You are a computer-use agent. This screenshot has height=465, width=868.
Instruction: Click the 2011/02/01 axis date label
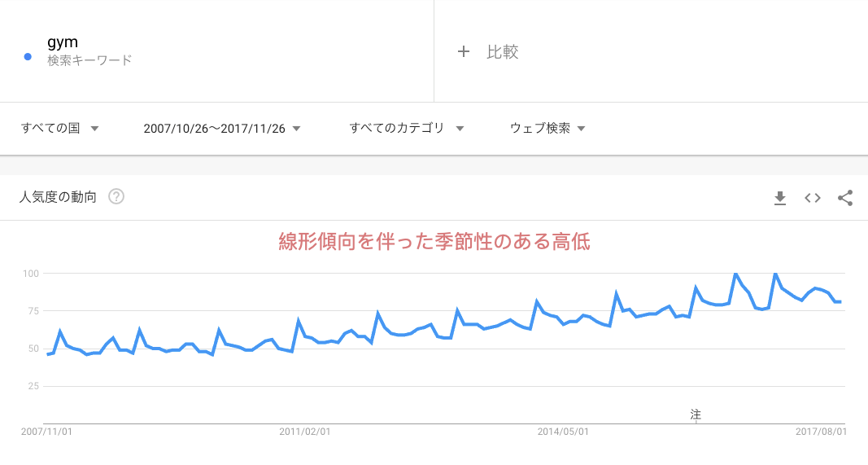tap(305, 432)
